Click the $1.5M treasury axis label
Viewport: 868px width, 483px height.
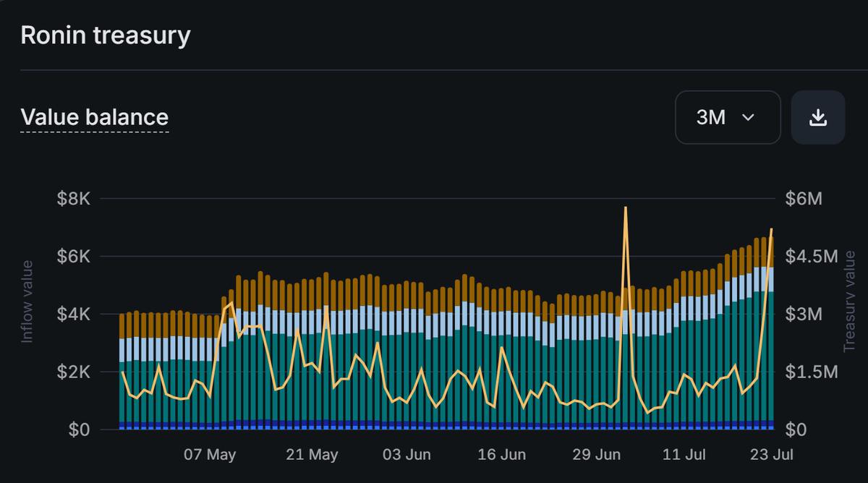coord(811,372)
